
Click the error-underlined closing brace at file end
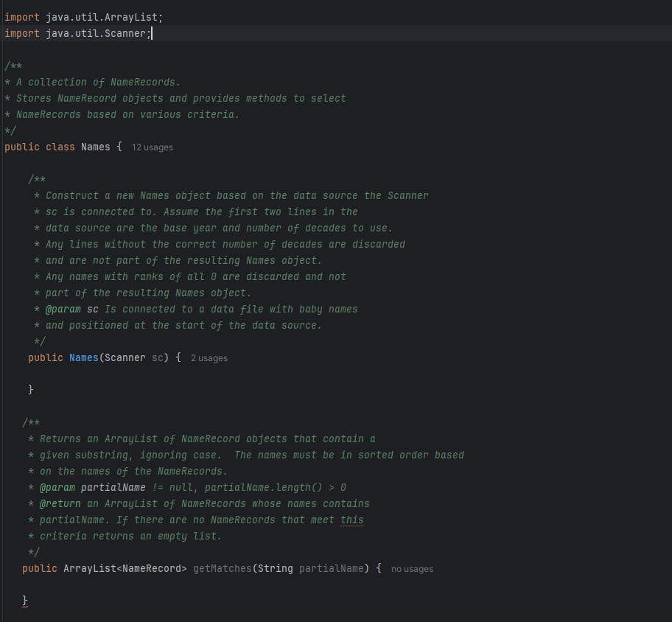point(24,601)
